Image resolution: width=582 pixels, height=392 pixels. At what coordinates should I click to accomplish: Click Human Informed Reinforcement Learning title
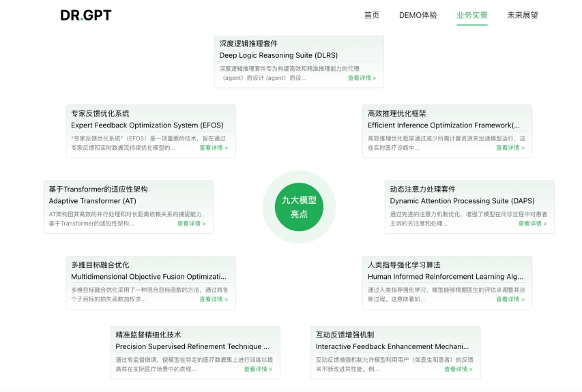coord(446,276)
